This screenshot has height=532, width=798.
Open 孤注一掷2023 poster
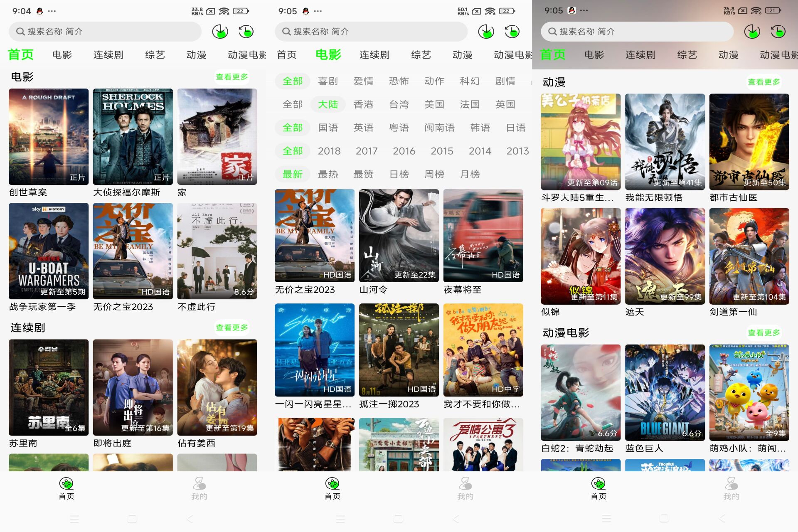pyautogui.click(x=399, y=350)
